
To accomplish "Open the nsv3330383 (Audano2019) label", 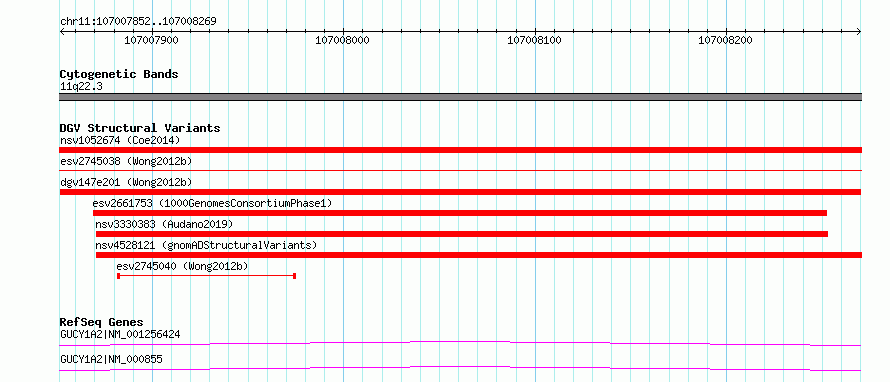I will [164, 224].
